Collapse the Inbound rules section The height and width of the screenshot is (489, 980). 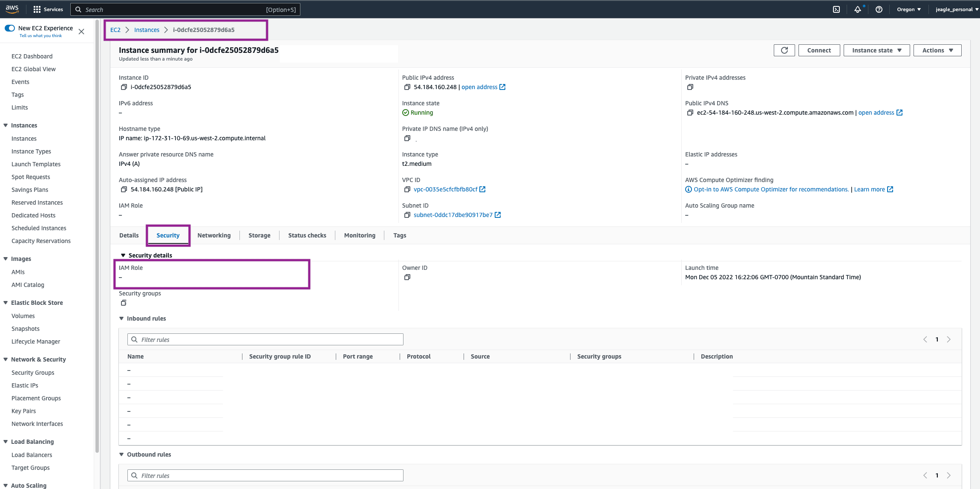pos(121,318)
